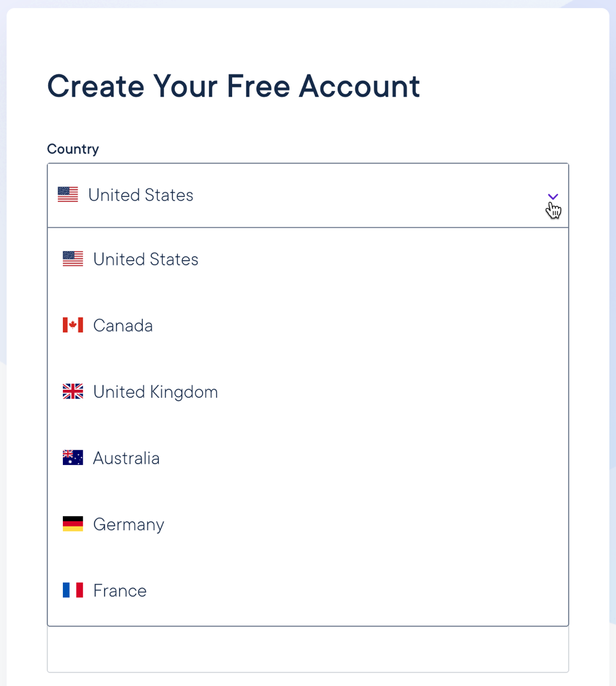Click the Germany flag icon

(73, 524)
